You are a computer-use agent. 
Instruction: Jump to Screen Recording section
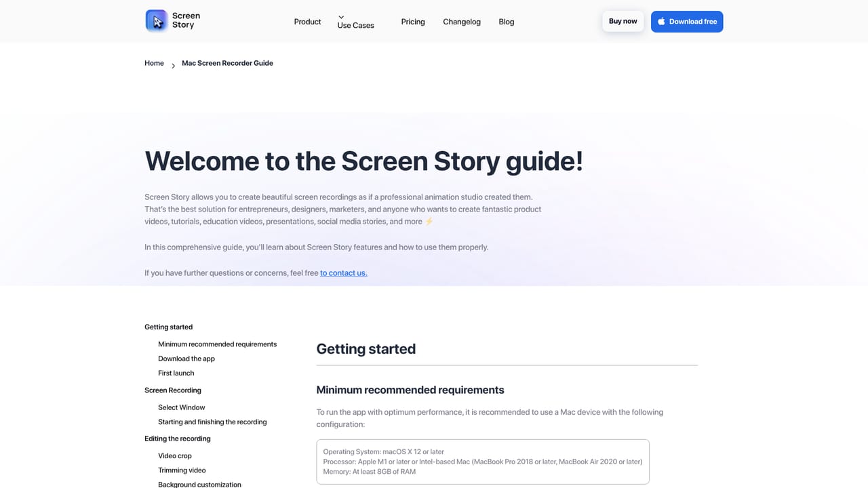[173, 390]
